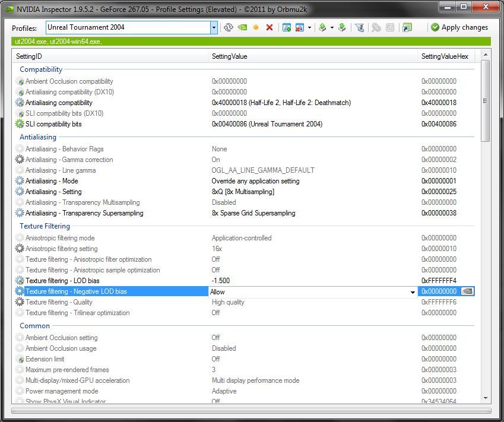Click icon beside Extension limit
Viewport: 504px width, 422px height.
pos(20,359)
